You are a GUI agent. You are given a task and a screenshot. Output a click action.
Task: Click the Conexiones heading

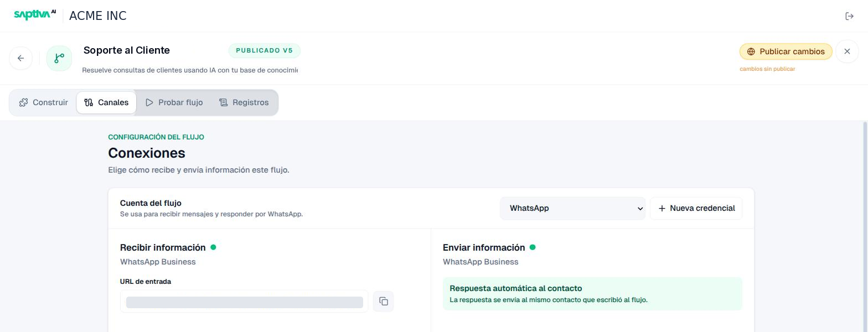147,153
